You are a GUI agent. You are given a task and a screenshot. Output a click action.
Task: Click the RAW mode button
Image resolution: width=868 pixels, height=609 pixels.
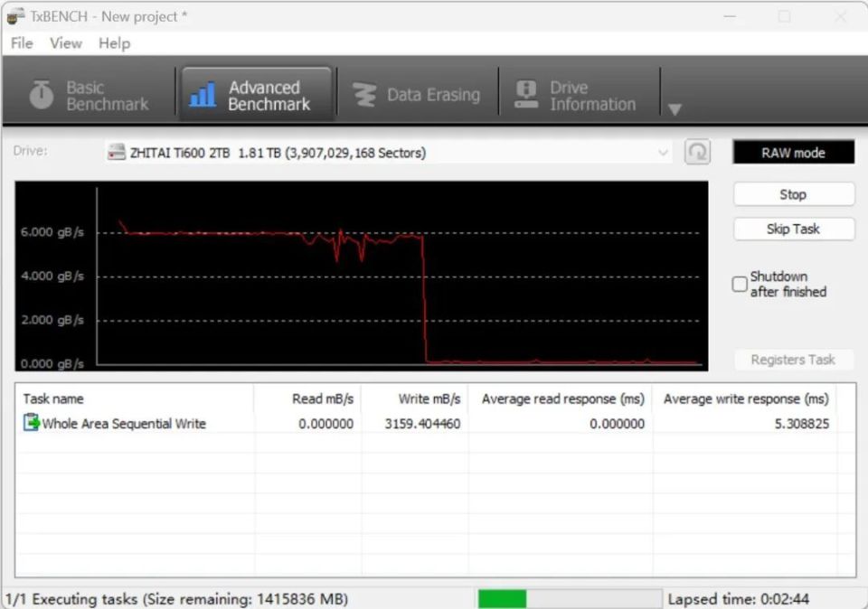793,153
